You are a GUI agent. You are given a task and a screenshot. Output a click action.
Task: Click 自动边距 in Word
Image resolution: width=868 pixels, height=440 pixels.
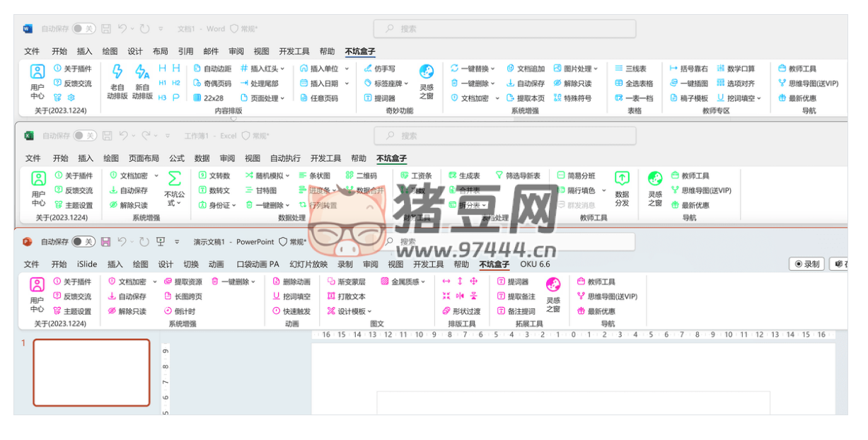point(212,69)
